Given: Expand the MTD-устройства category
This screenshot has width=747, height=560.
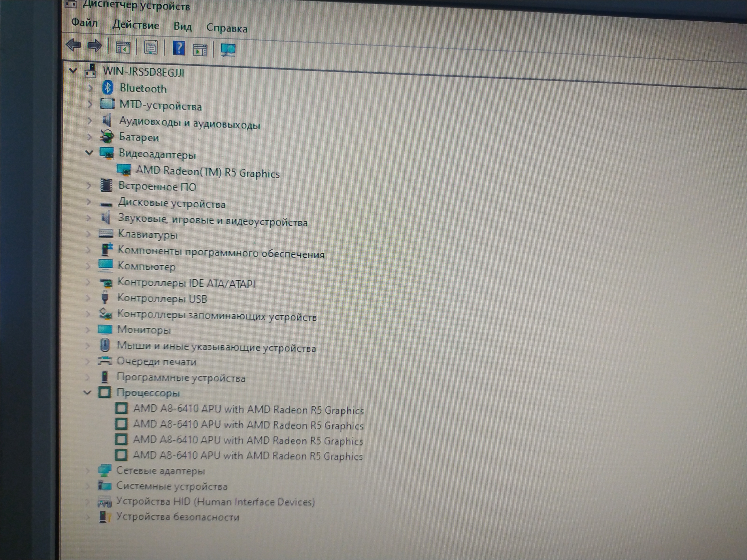Looking at the screenshot, I should pos(90,104).
